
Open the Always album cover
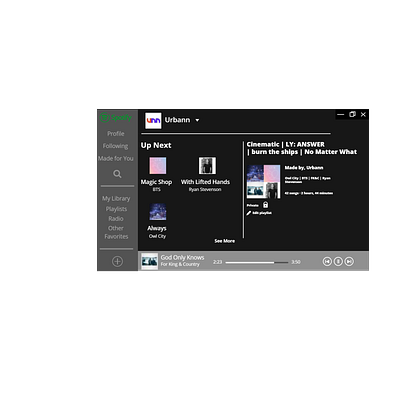(x=158, y=212)
